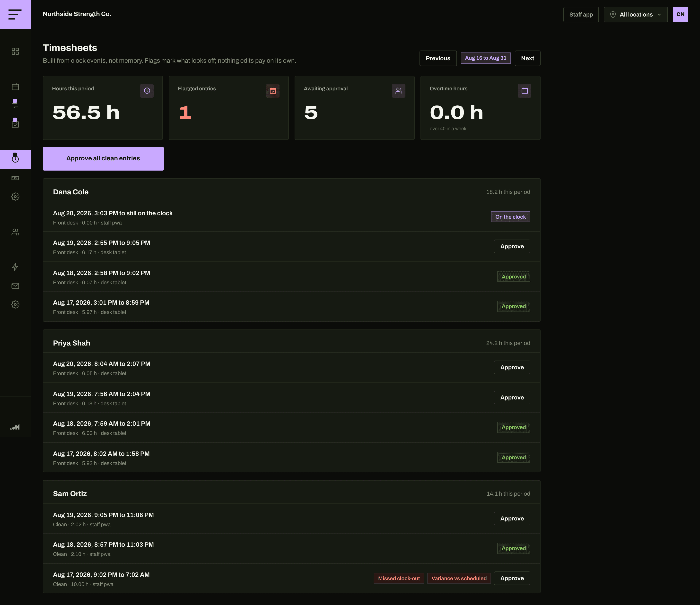The height and width of the screenshot is (605, 700).
Task: Click the logo mark at sidebar bottom
Action: tap(15, 427)
